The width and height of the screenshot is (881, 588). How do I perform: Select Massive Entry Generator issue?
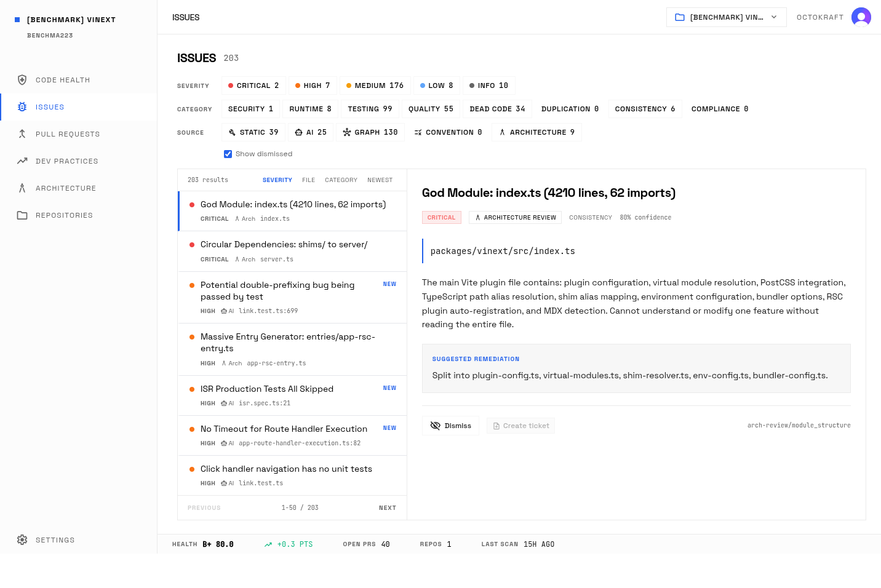(x=292, y=349)
